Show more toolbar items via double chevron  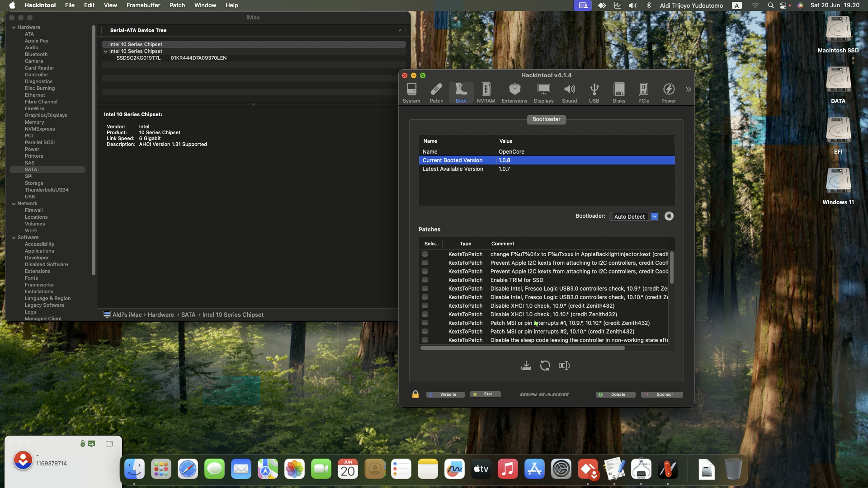688,89
